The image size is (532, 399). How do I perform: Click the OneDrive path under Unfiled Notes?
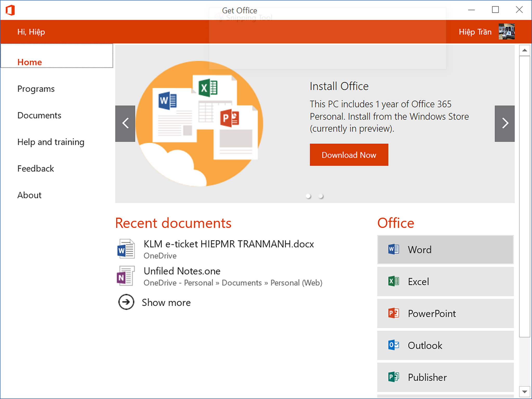[x=233, y=283]
